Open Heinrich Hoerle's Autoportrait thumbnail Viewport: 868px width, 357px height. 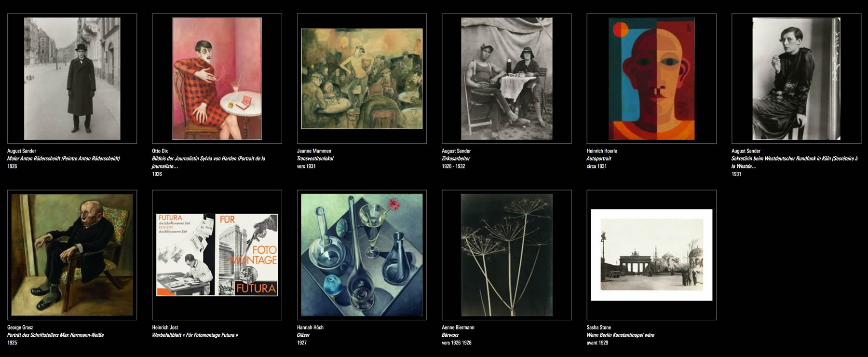pyautogui.click(x=651, y=79)
